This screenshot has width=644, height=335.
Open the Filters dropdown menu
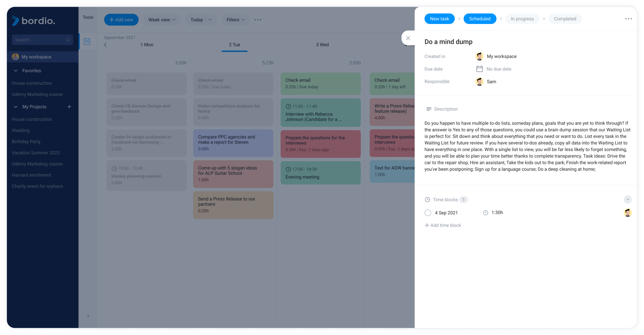(235, 20)
